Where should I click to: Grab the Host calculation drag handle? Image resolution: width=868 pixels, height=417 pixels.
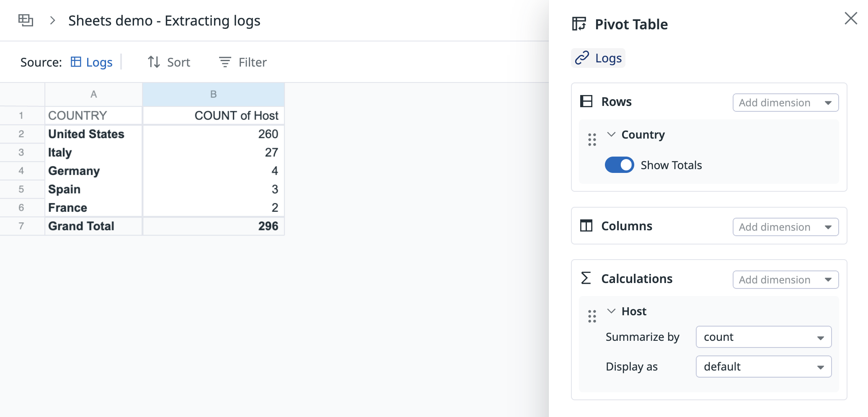(x=592, y=316)
